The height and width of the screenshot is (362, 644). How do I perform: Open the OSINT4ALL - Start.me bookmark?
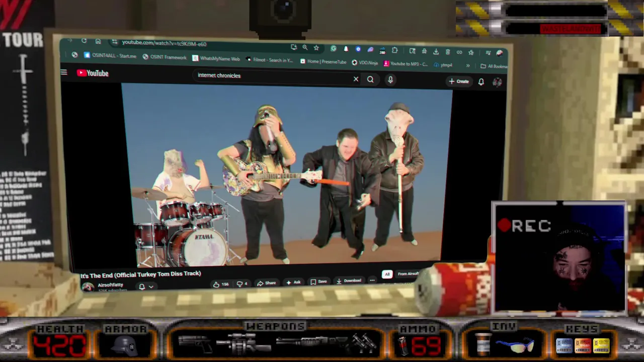tap(110, 56)
